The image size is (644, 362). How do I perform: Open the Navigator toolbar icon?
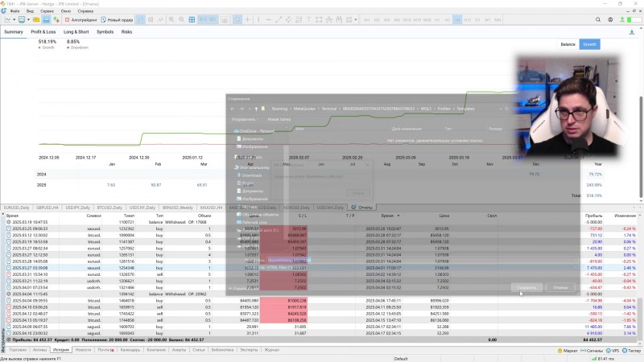[56, 19]
